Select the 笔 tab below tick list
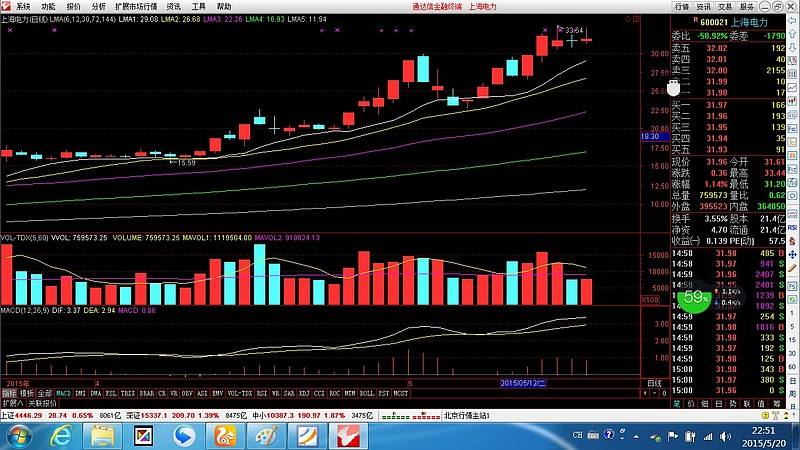800x450 pixels. (677, 403)
